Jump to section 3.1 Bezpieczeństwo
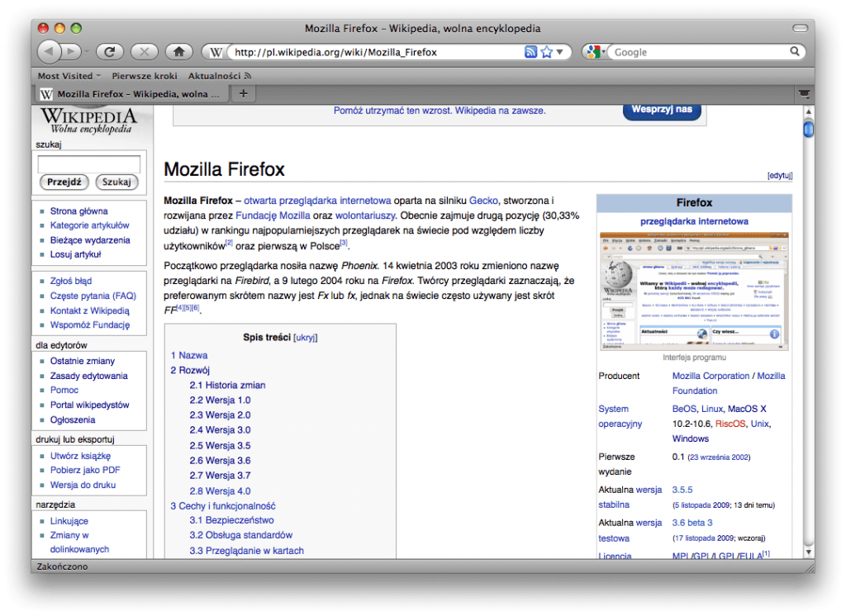 (x=231, y=520)
